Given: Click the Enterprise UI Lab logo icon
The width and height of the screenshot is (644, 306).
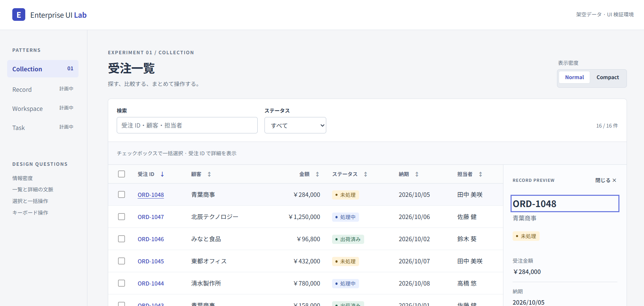Looking at the screenshot, I should pyautogui.click(x=19, y=15).
